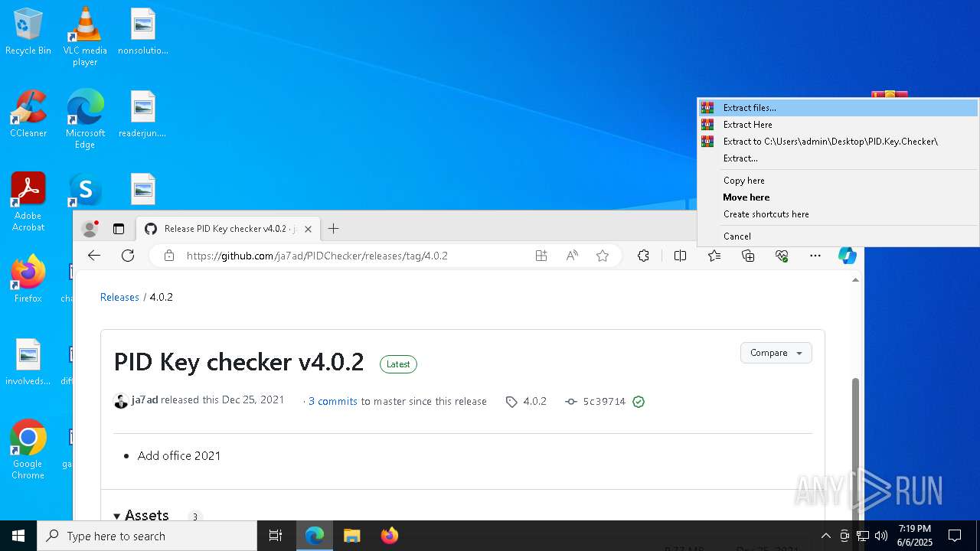Open the volume control in tray

click(881, 536)
